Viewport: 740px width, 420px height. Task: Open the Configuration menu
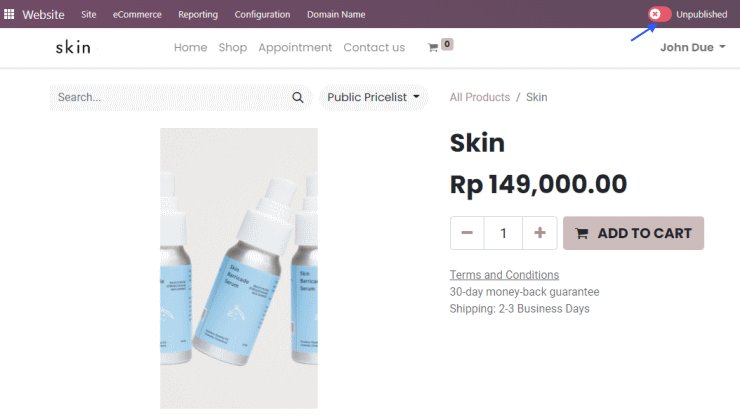pyautogui.click(x=262, y=15)
